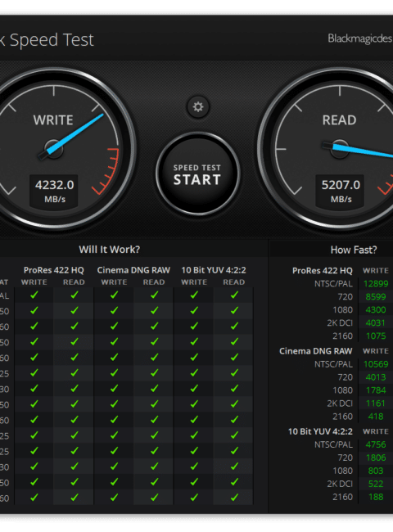Image resolution: width=393 pixels, height=532 pixels.
Task: Click the 1161 Cinema DNG 2K DCI value
Action: point(376,404)
